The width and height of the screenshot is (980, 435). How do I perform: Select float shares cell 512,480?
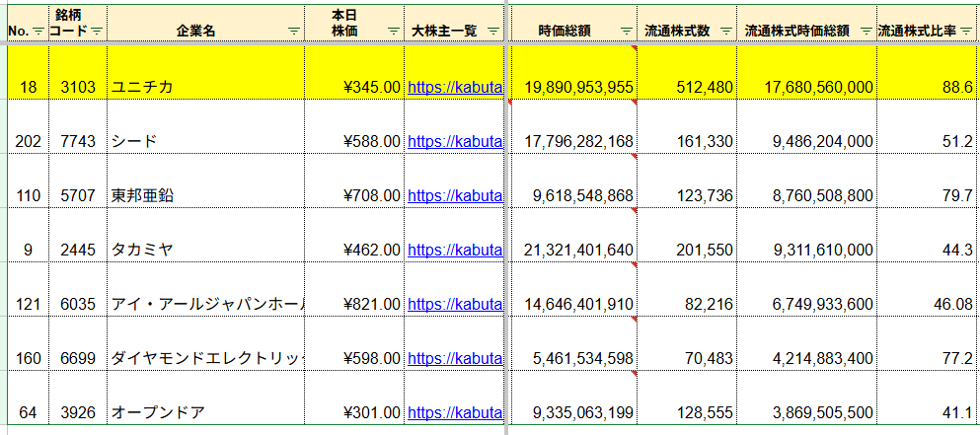tap(687, 73)
